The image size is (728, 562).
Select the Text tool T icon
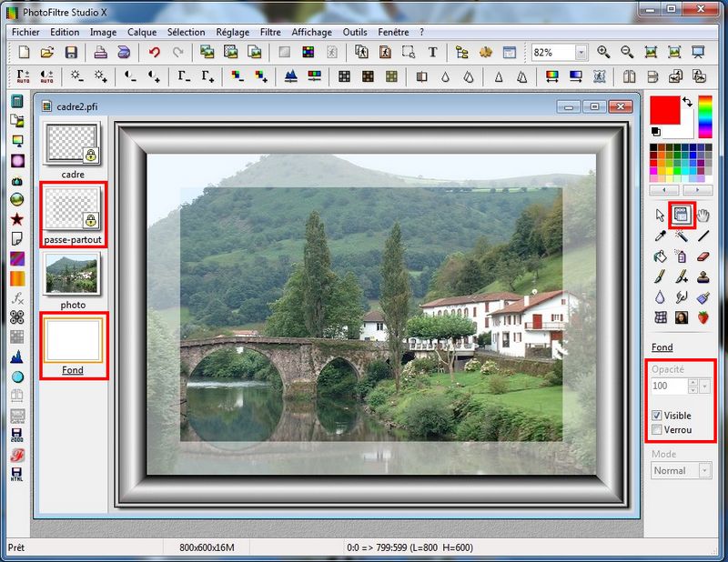(432, 52)
